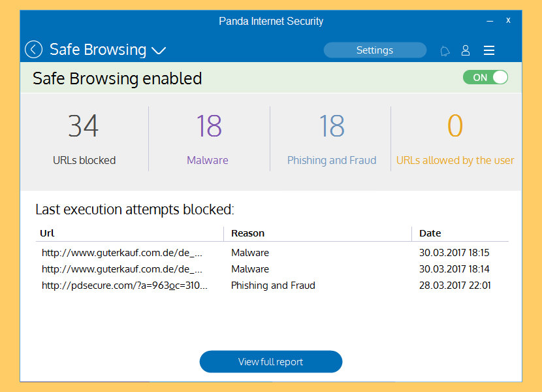Image resolution: width=542 pixels, height=392 pixels.
Task: Open Safe Browsing Settings
Action: (x=375, y=50)
